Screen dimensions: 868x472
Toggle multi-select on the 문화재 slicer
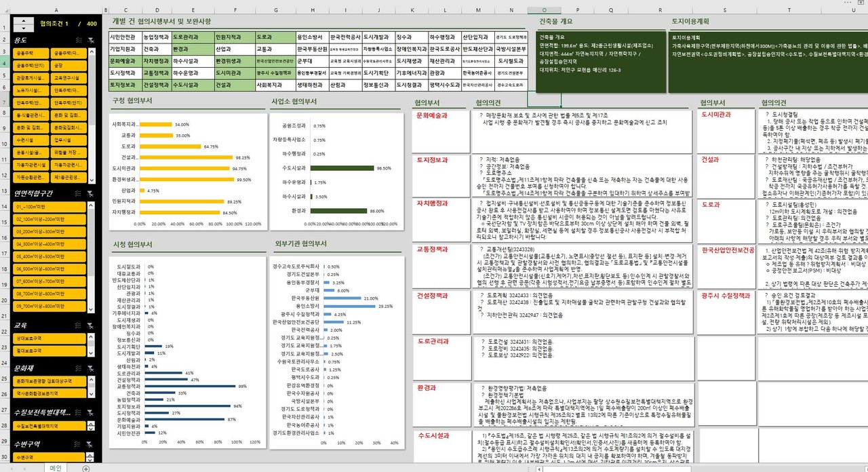[x=78, y=368]
